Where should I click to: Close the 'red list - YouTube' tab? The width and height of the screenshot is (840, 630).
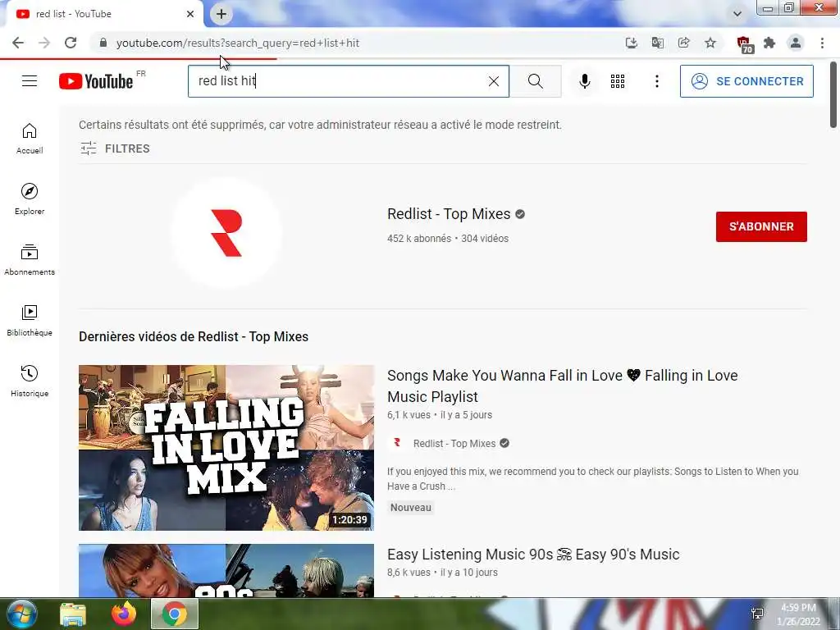[190, 14]
